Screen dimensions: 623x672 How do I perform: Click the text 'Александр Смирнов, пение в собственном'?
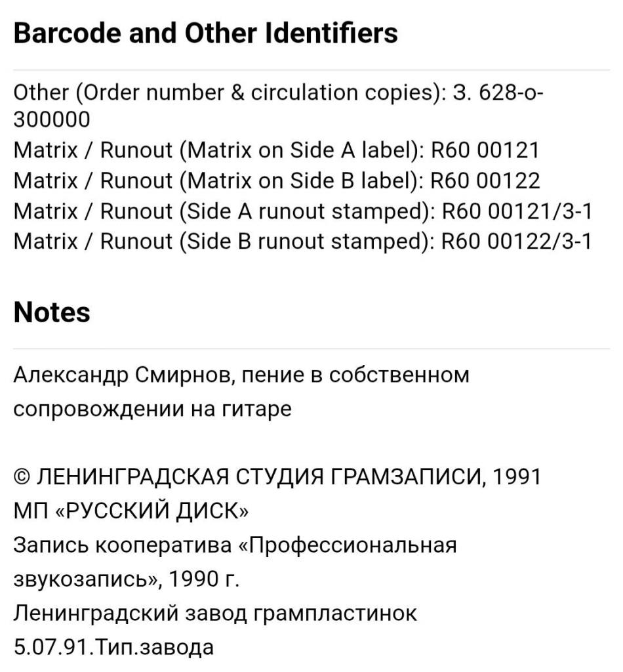(241, 375)
